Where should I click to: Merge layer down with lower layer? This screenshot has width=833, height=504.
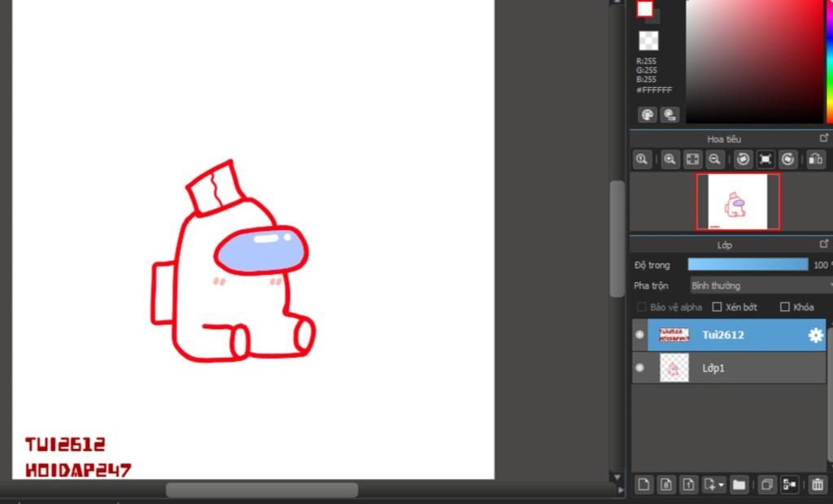[789, 484]
